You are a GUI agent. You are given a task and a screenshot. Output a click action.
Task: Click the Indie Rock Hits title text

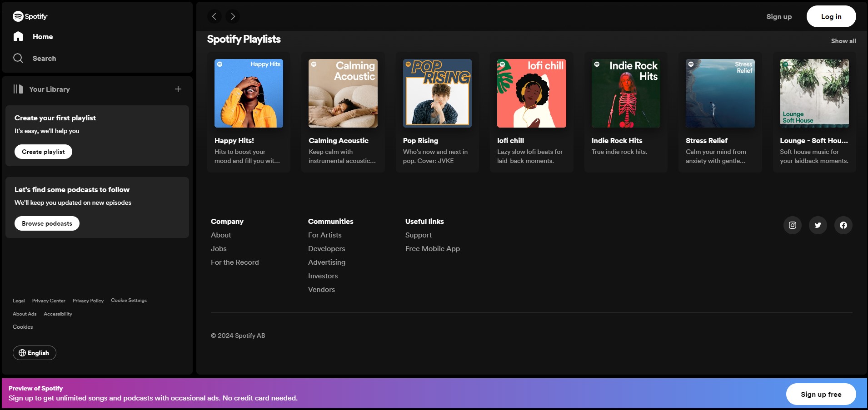(617, 141)
